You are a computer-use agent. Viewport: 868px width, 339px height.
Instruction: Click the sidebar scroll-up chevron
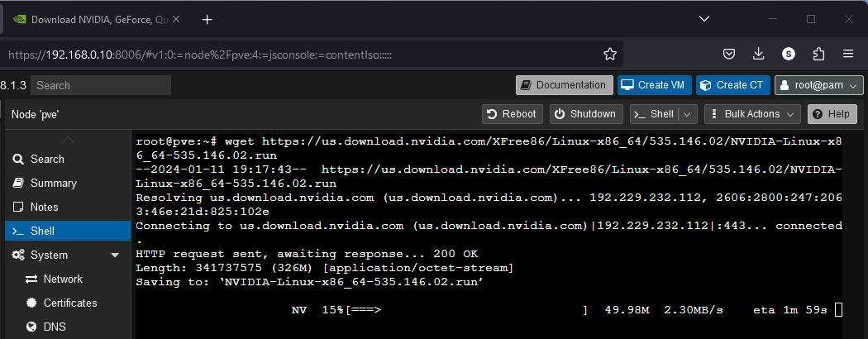pyautogui.click(x=68, y=140)
